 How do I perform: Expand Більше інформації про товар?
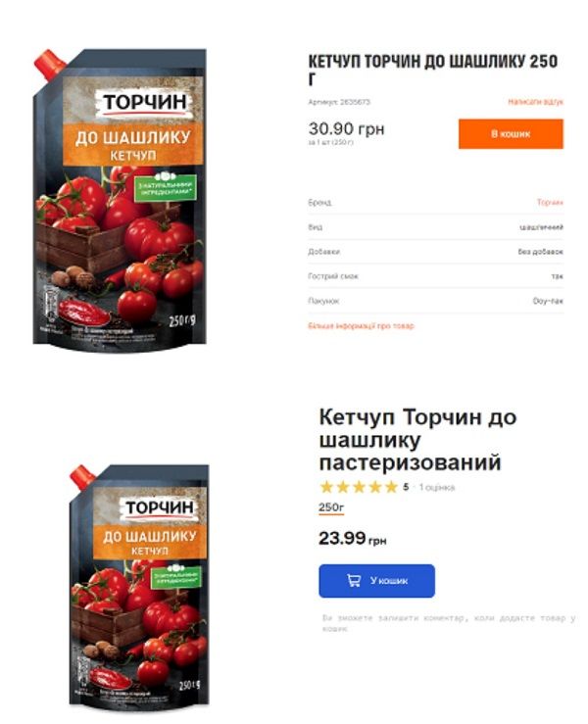[362, 326]
